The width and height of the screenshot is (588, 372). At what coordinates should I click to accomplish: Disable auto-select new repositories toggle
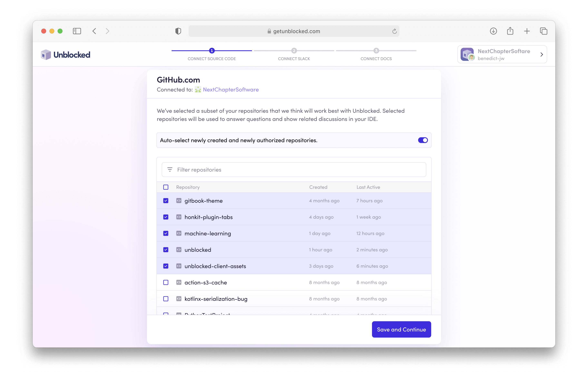[x=423, y=140]
